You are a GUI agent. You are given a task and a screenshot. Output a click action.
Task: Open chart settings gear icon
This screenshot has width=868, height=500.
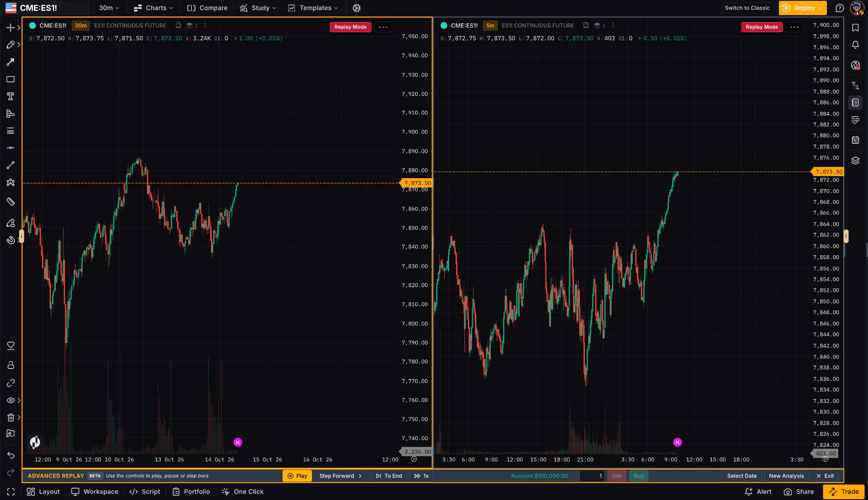pos(356,8)
